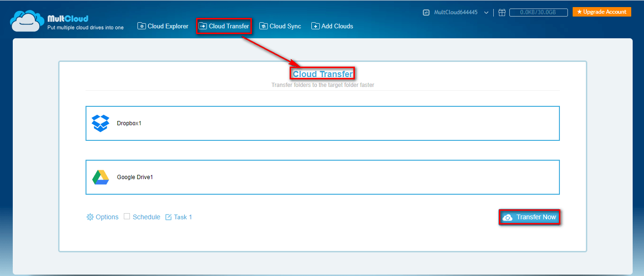Image resolution: width=644 pixels, height=276 pixels.
Task: Click the Schedule label
Action: [x=146, y=217]
